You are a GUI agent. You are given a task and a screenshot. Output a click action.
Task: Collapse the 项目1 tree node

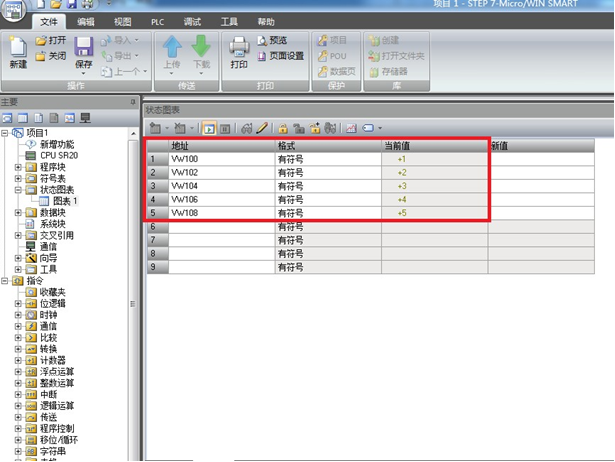coord(5,133)
